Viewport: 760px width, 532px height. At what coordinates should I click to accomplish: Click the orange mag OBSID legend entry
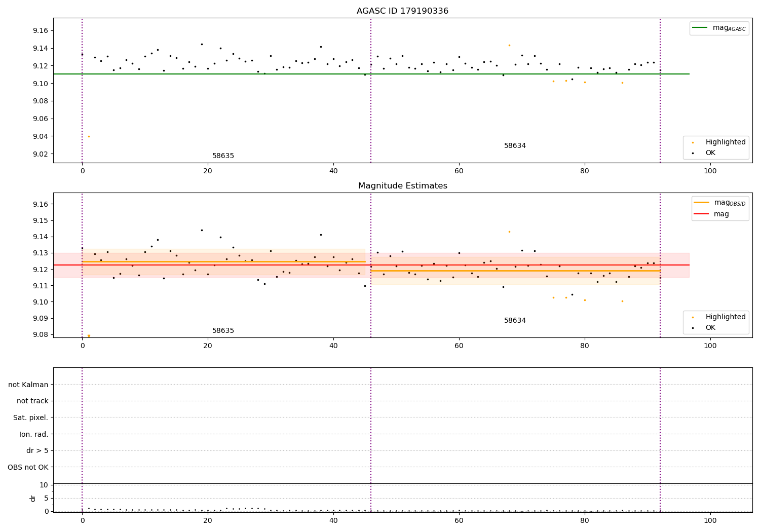click(x=720, y=203)
